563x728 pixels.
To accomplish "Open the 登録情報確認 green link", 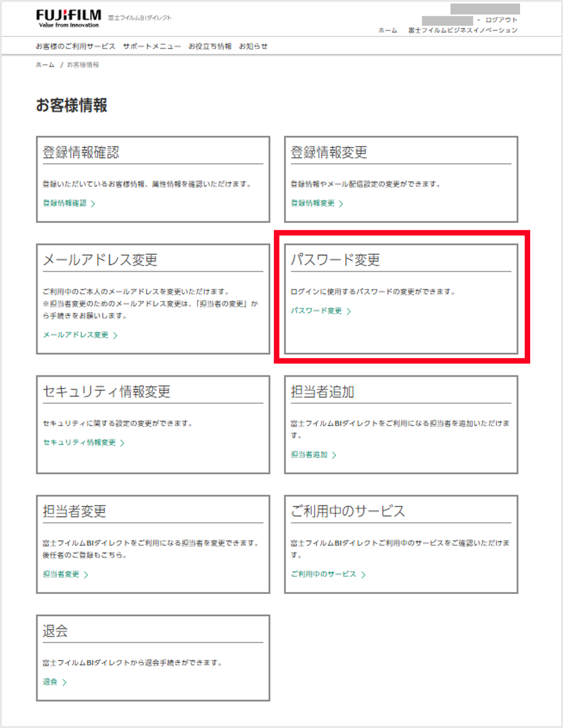I will (x=65, y=203).
